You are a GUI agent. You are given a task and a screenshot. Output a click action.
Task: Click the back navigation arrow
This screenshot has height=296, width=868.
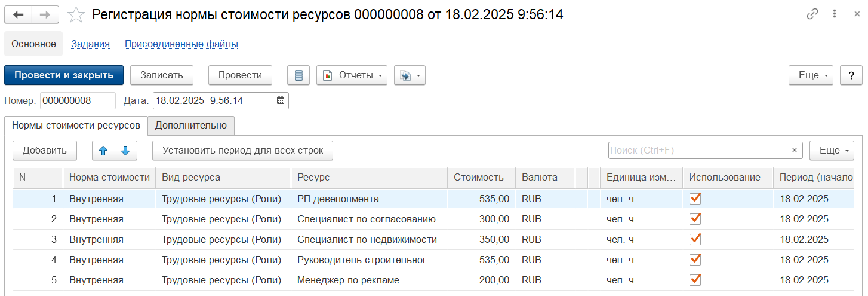[x=18, y=15]
